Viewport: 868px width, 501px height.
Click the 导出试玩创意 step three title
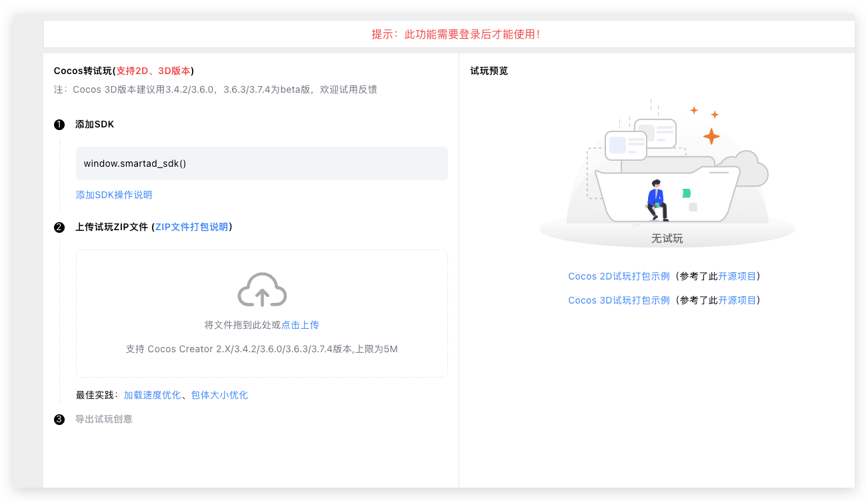(x=104, y=419)
